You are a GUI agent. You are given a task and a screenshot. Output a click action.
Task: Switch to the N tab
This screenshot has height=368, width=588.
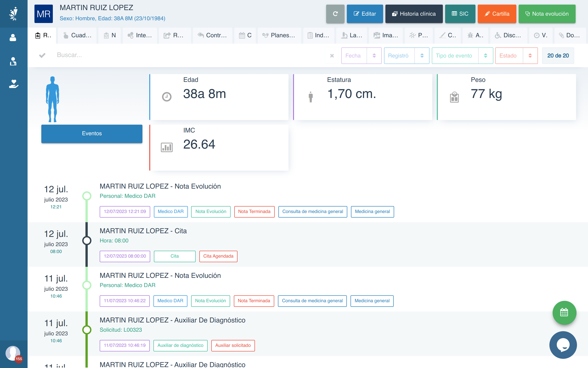tap(110, 35)
